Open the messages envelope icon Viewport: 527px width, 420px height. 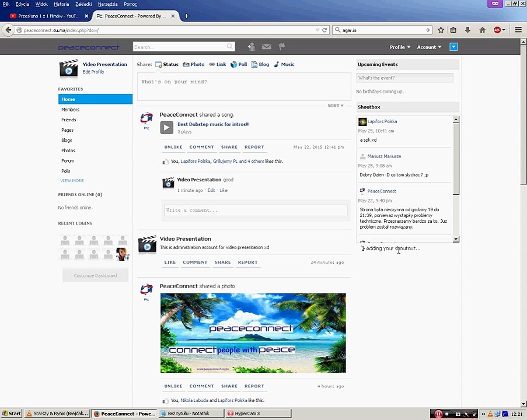[x=267, y=47]
